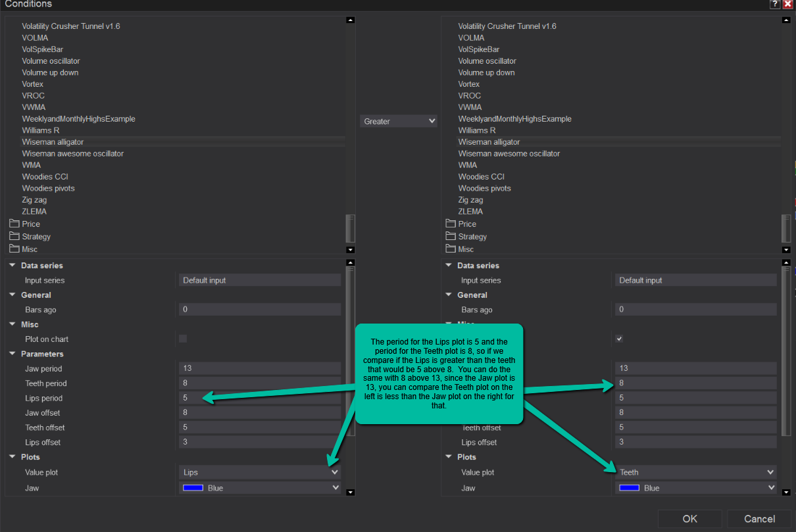Click the left Jaw blue color swatch
Viewport: 796px width, 532px height.
[193, 488]
